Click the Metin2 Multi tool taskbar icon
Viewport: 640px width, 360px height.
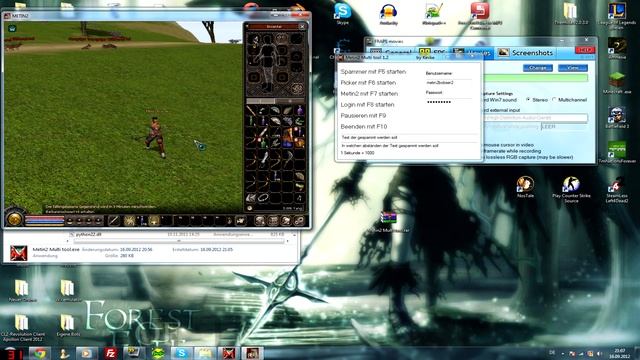(229, 353)
